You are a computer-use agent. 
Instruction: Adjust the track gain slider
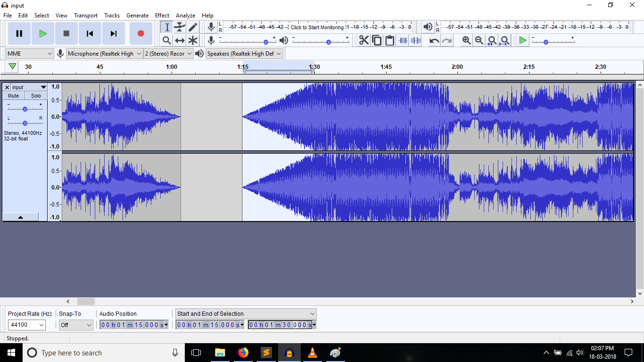click(x=25, y=109)
